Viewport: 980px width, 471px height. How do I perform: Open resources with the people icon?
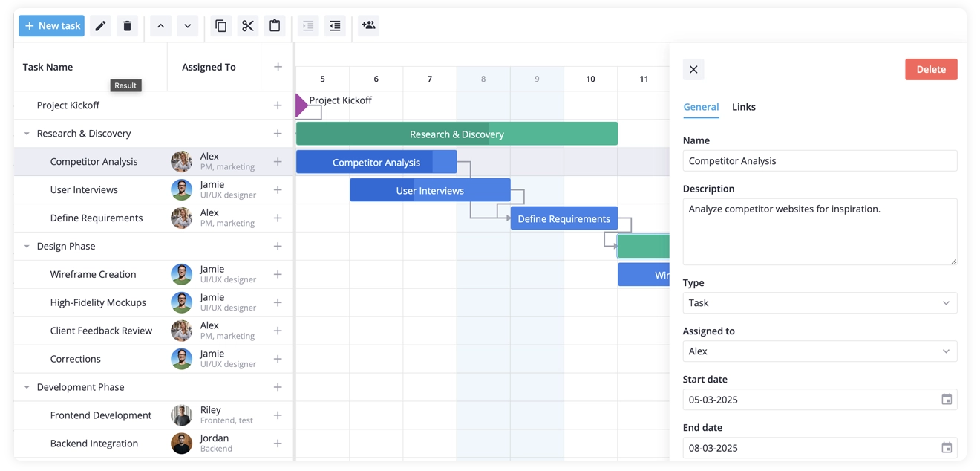[x=368, y=26]
